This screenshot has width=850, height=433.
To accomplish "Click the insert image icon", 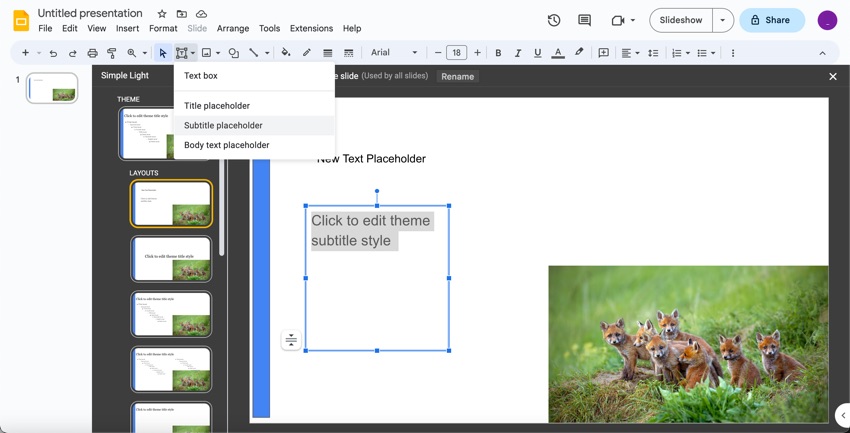I will tap(206, 53).
